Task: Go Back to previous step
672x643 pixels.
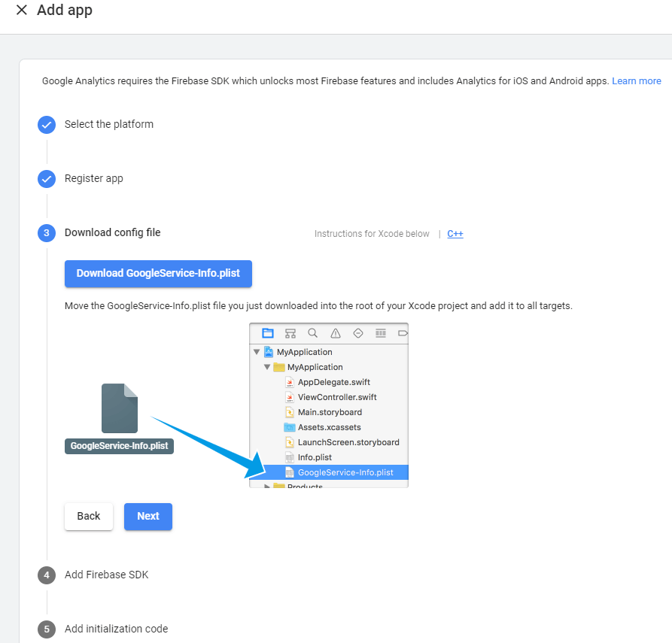Action: coord(89,517)
